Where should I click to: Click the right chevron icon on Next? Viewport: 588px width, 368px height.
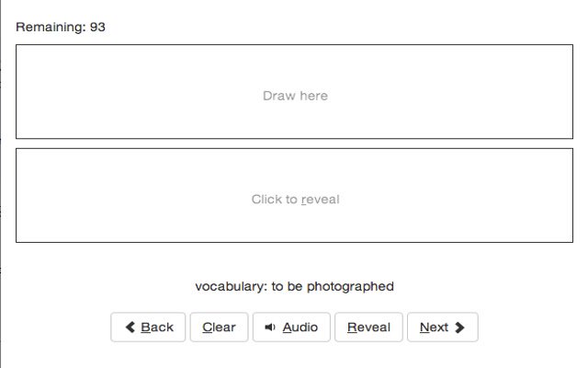pos(459,328)
